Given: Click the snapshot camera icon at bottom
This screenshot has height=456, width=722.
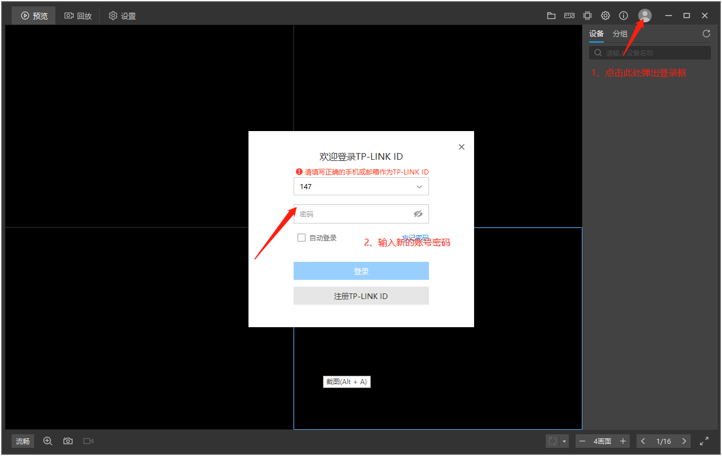Looking at the screenshot, I should pos(68,441).
